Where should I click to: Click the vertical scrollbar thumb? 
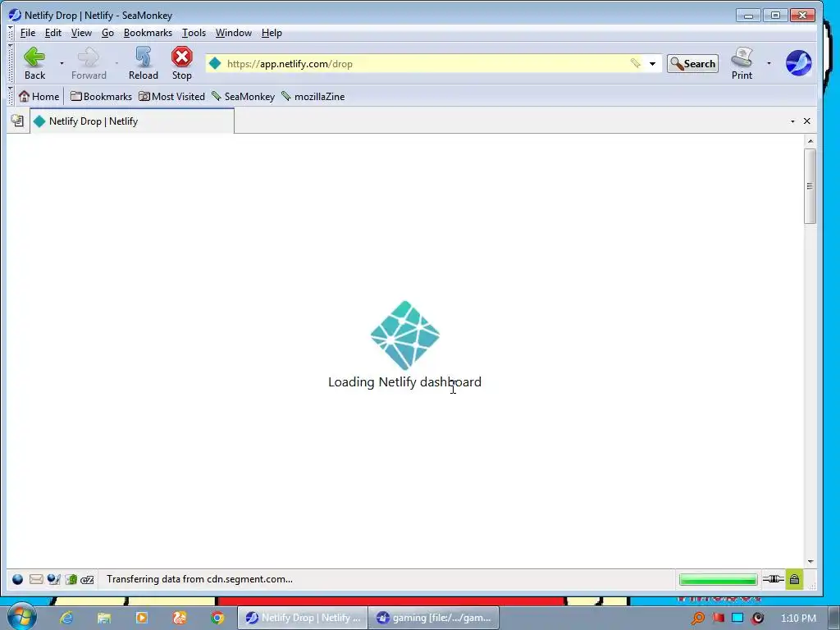(810, 186)
